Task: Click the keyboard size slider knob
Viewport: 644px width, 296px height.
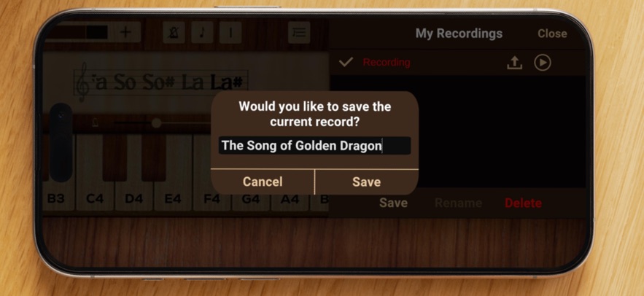Action: (x=156, y=122)
